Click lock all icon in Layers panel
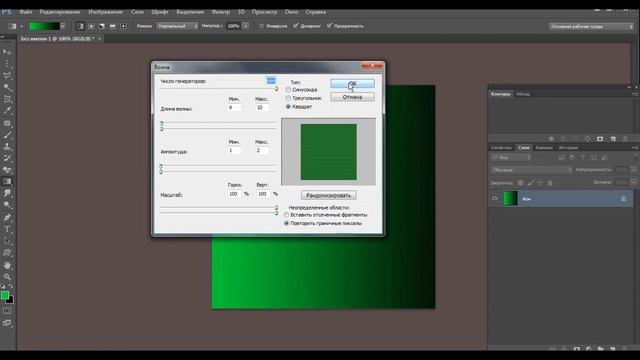Viewport: 640px width, 360px height. [550, 183]
